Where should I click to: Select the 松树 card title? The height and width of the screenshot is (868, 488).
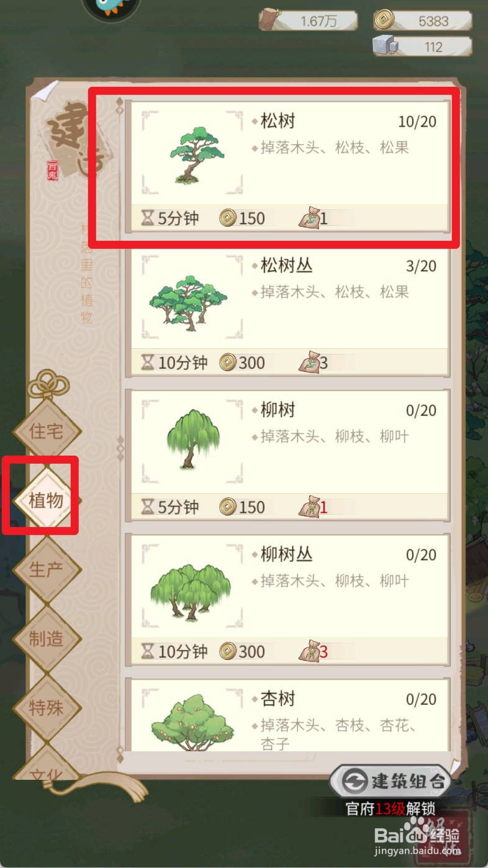pos(277,120)
